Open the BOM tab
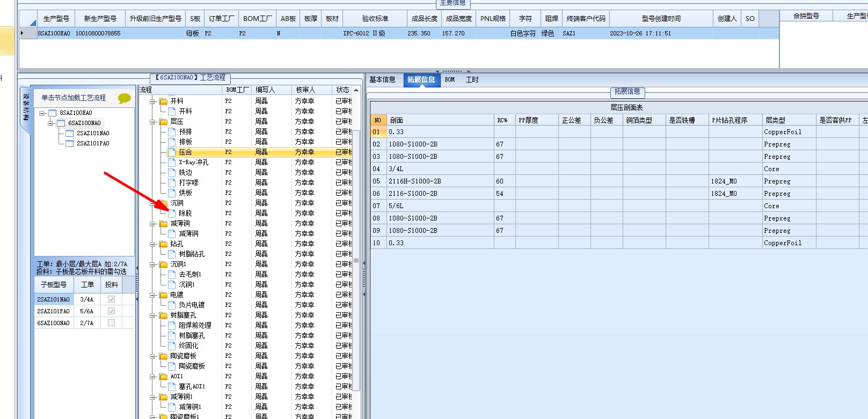This screenshot has height=419, width=868. 450,80
